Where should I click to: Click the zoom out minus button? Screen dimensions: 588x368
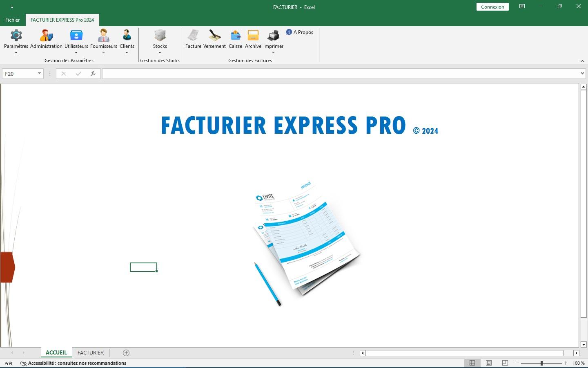[517, 363]
